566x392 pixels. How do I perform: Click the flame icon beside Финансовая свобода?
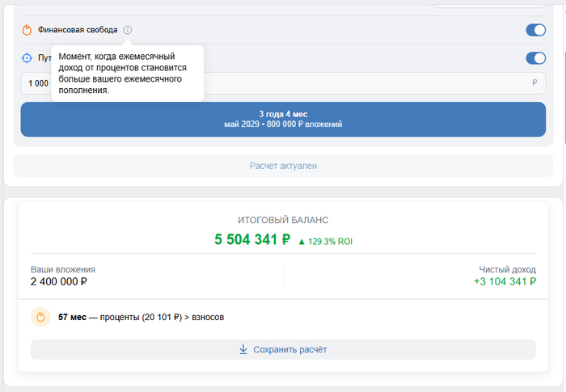click(27, 30)
